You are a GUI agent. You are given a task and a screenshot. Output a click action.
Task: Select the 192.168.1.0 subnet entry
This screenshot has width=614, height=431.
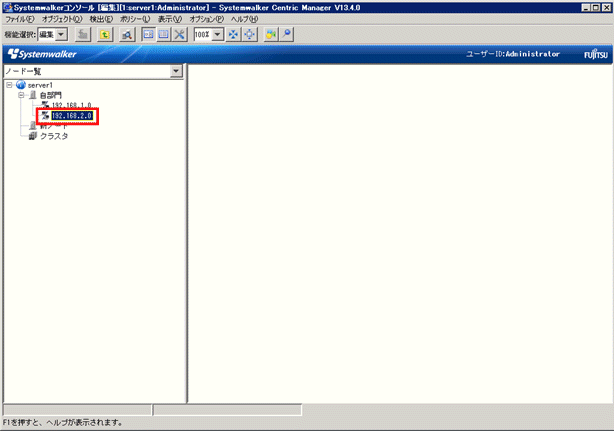(x=71, y=105)
